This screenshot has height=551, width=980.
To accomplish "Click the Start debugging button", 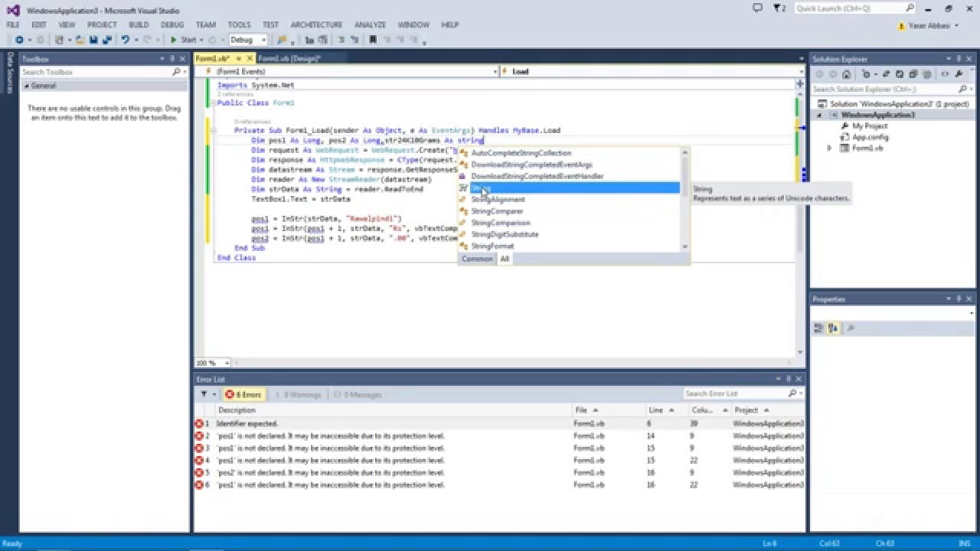I will [183, 40].
